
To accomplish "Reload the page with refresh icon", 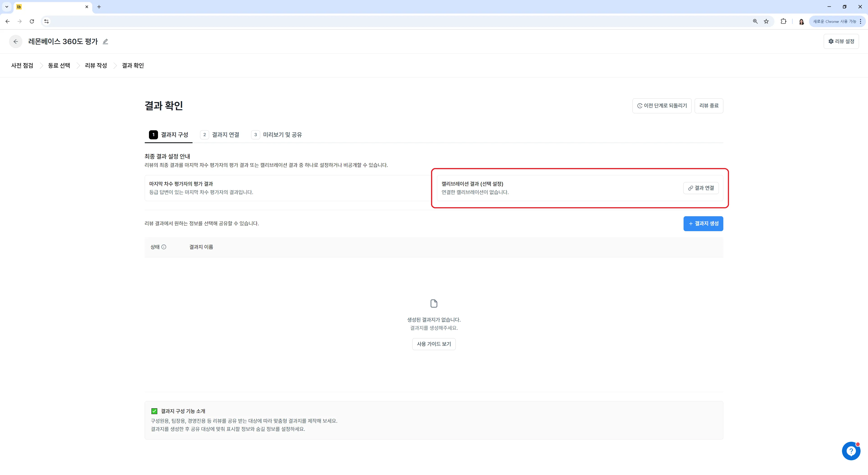I will (32, 21).
